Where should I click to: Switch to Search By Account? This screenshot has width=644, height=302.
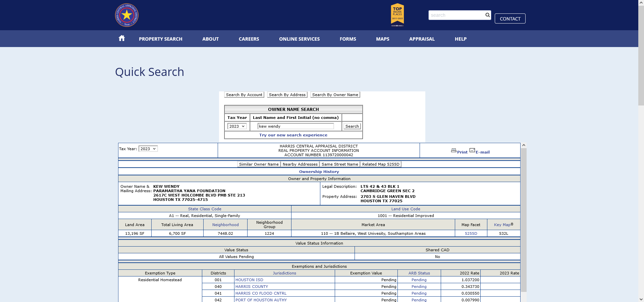click(244, 95)
